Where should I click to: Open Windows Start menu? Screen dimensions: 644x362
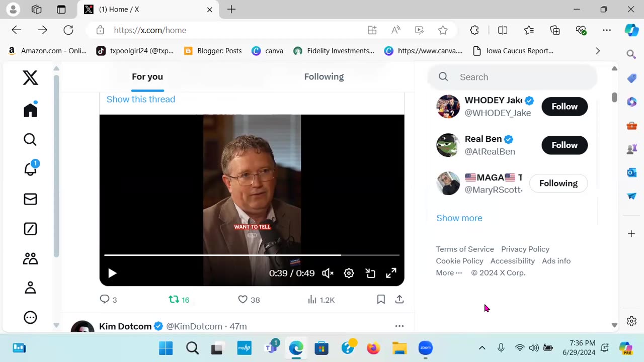coord(166,348)
